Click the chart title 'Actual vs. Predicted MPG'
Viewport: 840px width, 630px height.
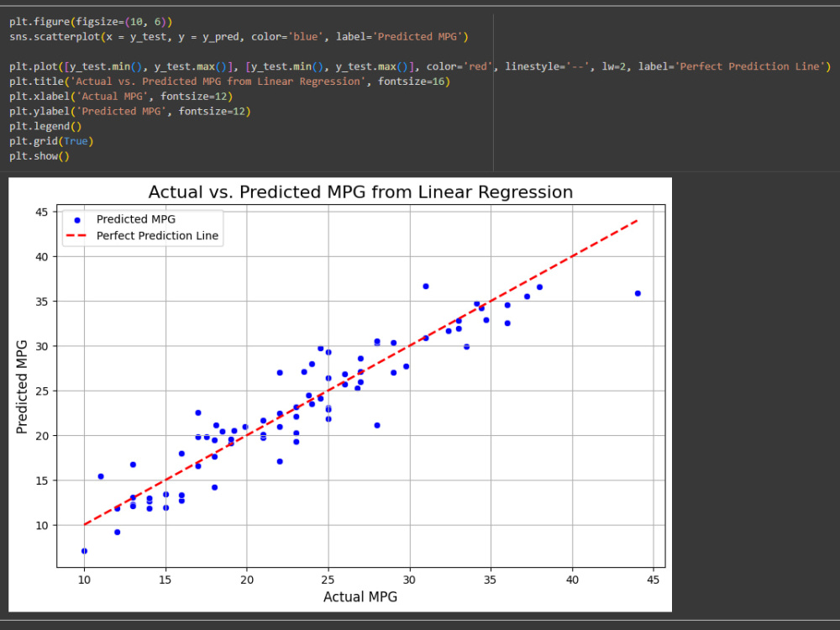[x=360, y=192]
